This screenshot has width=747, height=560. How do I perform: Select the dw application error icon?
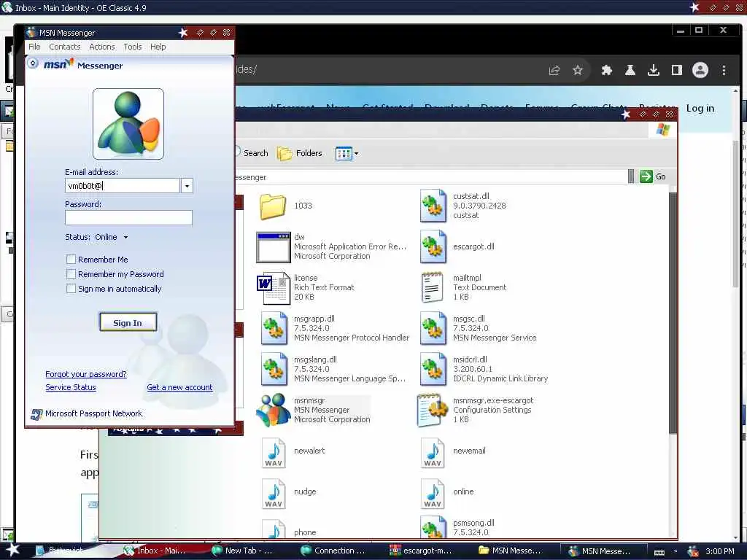point(273,247)
